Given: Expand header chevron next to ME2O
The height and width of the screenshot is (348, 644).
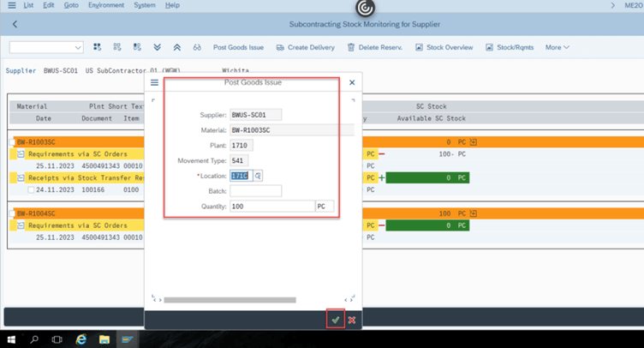Looking at the screenshot, I should pyautogui.click(x=613, y=5).
